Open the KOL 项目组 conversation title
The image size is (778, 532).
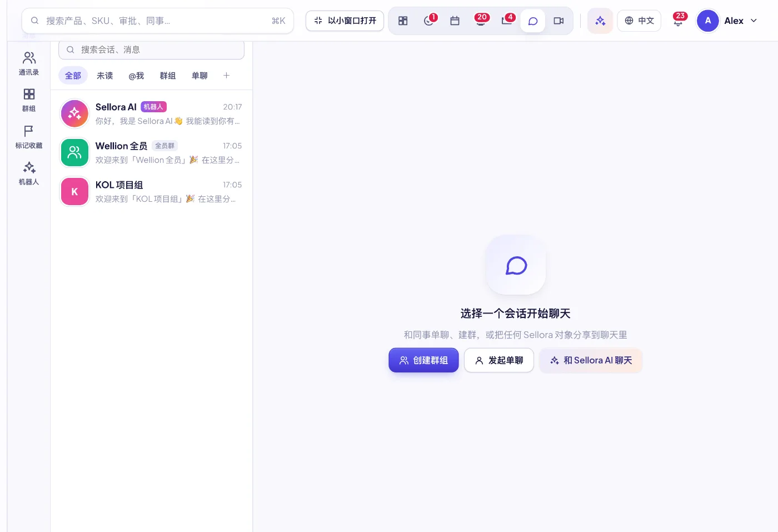coord(119,185)
